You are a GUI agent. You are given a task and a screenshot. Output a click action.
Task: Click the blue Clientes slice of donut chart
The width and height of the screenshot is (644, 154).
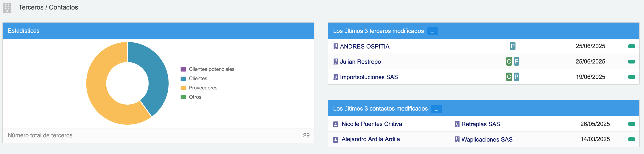(156, 75)
